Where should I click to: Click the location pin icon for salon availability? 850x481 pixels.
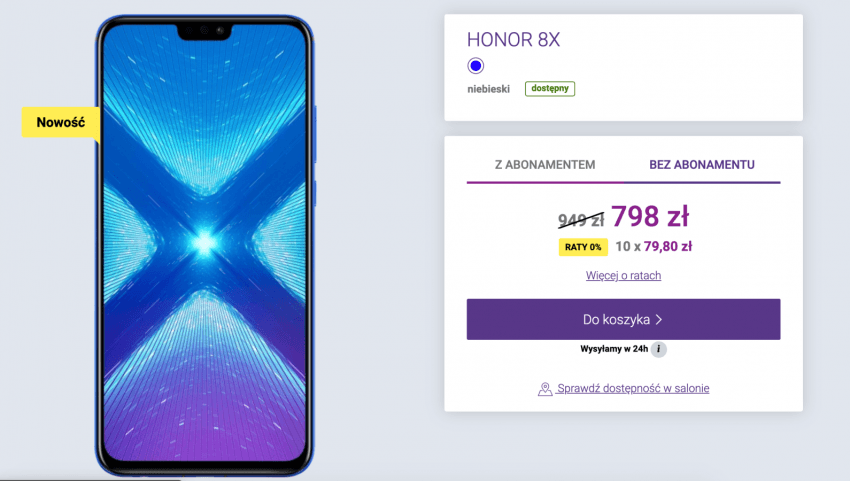[x=545, y=389]
